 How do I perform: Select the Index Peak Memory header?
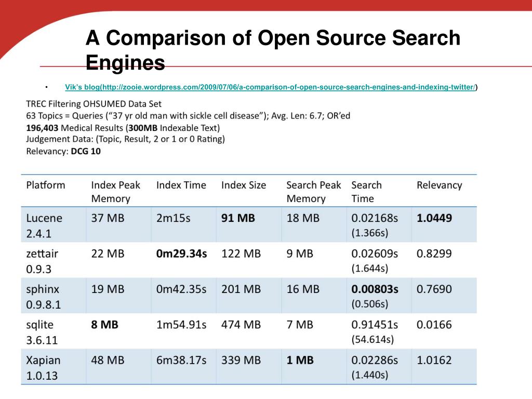point(115,192)
